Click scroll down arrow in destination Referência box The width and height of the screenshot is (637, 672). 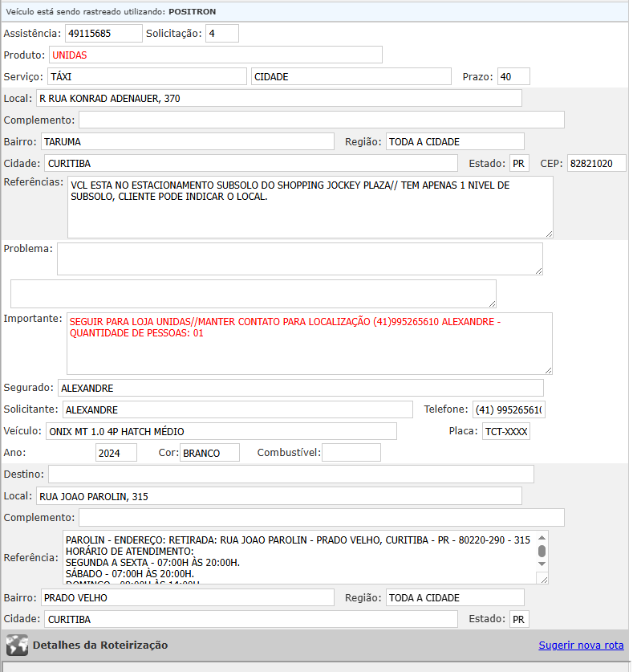(542, 568)
